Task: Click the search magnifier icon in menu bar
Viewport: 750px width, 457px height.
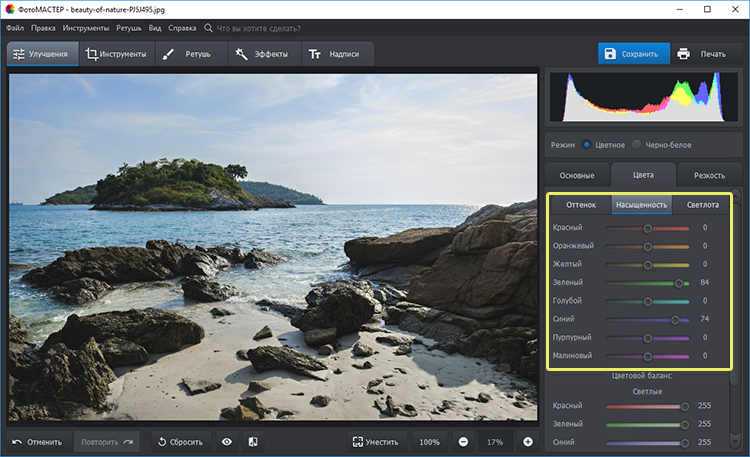Action: pos(208,28)
